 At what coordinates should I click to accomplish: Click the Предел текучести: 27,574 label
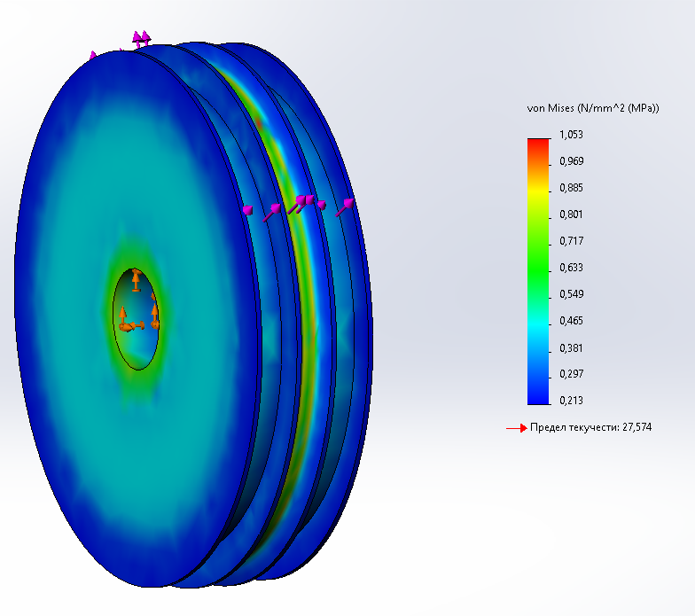(590, 427)
